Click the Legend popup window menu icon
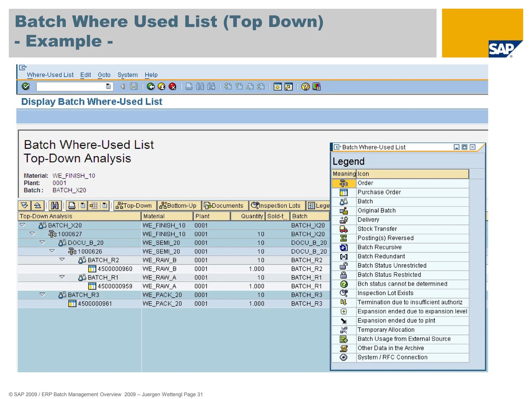The image size is (532, 399). pos(337,147)
